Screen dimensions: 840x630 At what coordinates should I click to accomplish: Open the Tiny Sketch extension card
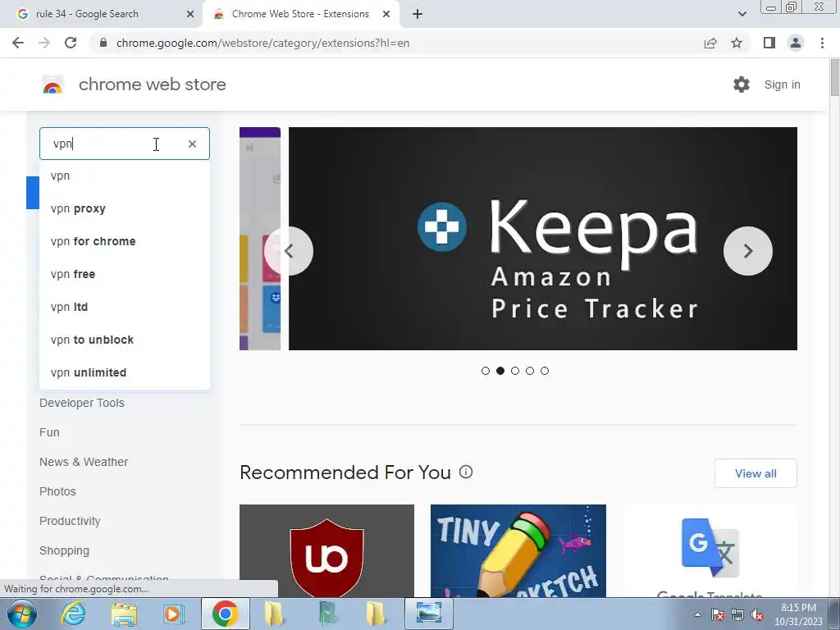[x=518, y=550]
